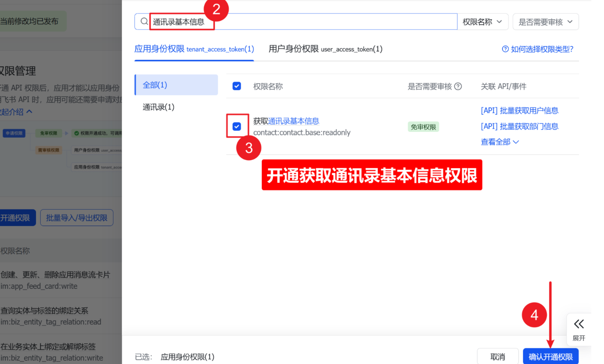The image size is (604, 364).
Task: Open the 通讯录基本信息 permission link
Action: (294, 121)
